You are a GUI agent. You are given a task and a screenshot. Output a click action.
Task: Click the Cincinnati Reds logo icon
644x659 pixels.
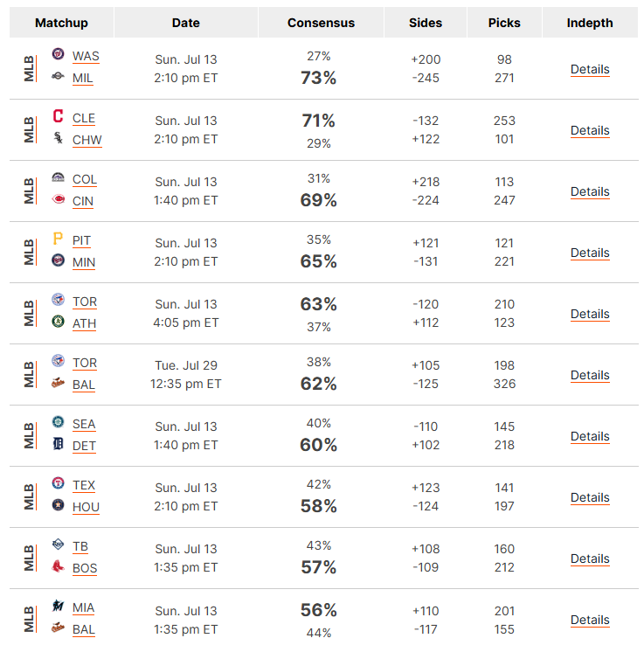(x=58, y=198)
